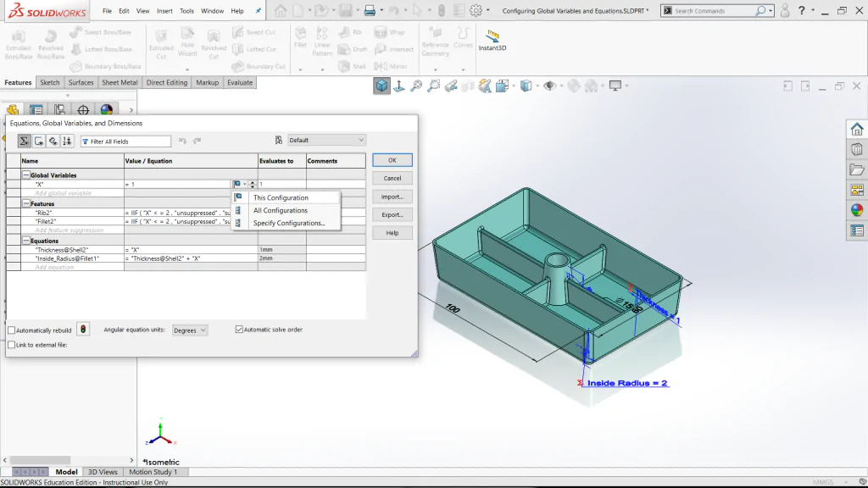Open the Tools menu
This screenshot has height=488, width=868.
point(186,10)
